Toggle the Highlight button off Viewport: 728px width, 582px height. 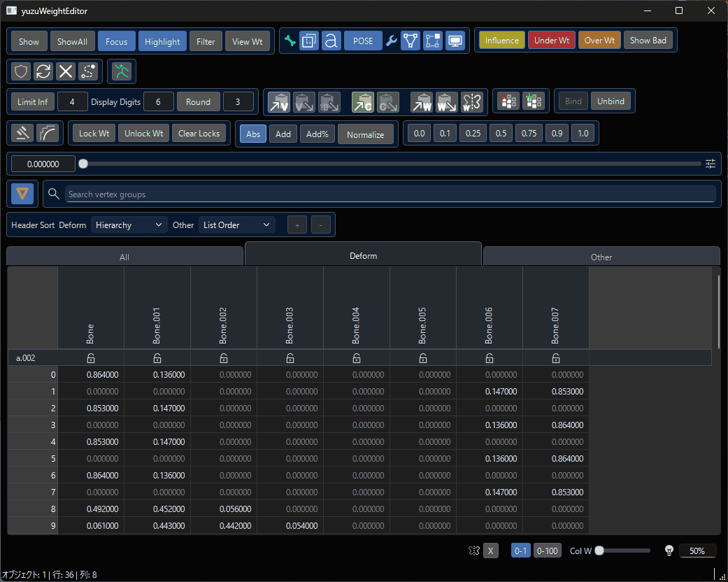pos(162,41)
